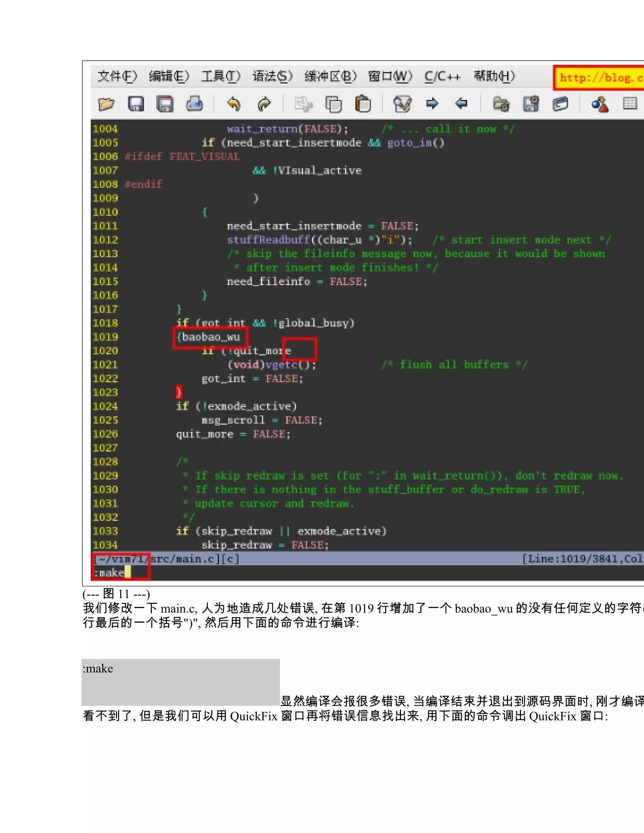Image resolution: width=644 pixels, height=833 pixels.
Task: Click the grid icon at the toolbar end
Action: (x=630, y=103)
